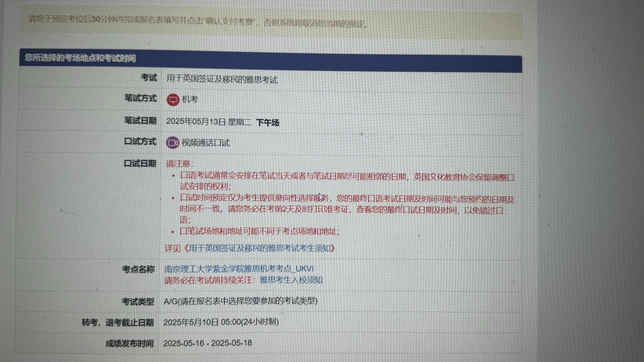Screen dimensions: 644x362
Task: Click the bold 下午场 session text
Action: pos(268,123)
